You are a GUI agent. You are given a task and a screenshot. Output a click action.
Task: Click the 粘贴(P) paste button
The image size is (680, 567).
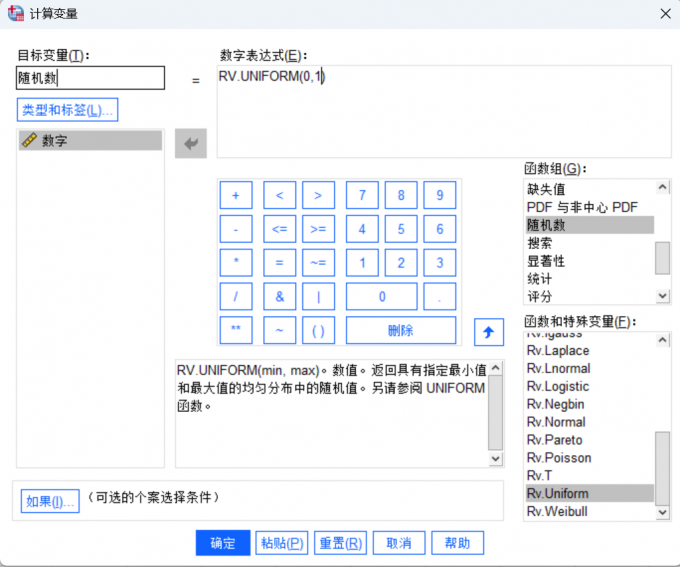click(x=282, y=543)
